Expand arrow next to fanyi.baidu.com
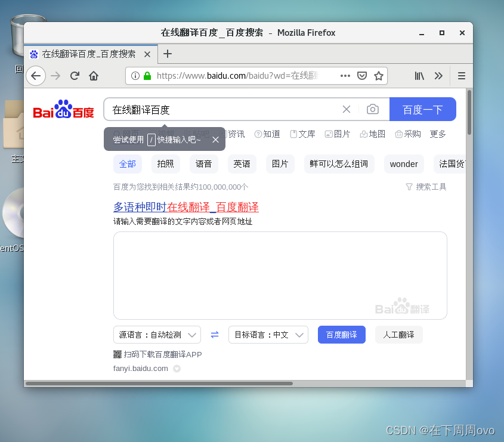 pyautogui.click(x=177, y=369)
